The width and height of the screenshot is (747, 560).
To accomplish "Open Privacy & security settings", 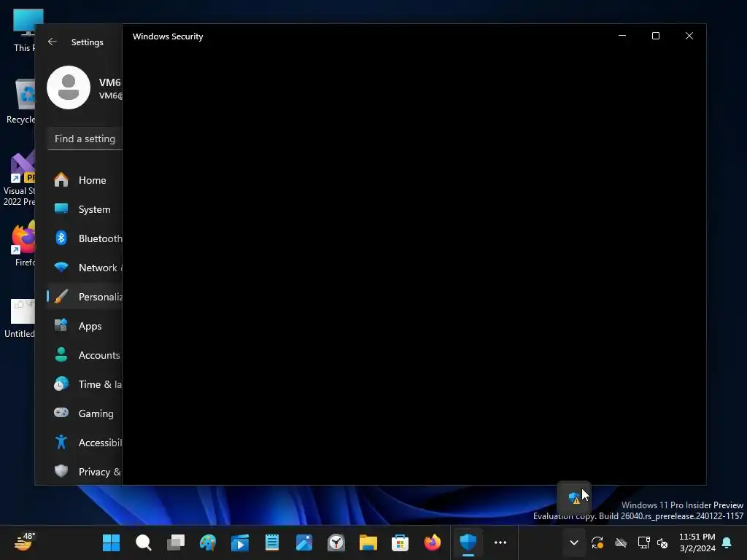I will [x=85, y=472].
